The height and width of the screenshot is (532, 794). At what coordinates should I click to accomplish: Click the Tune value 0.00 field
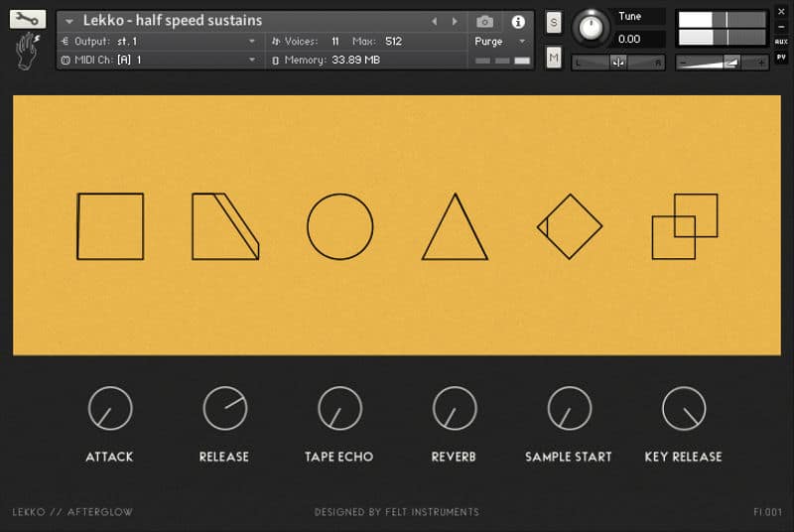pos(639,39)
